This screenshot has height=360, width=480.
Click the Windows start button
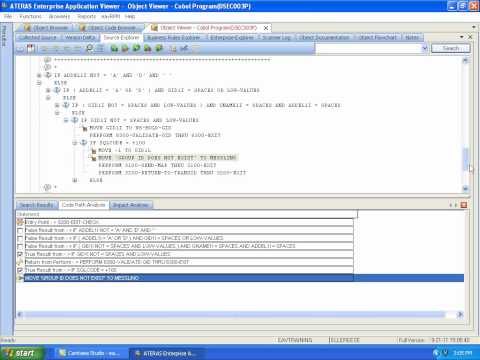click(22, 353)
